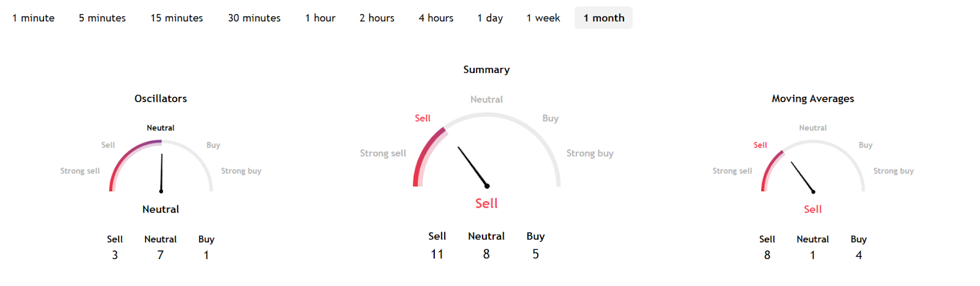This screenshot has height=286, width=980.
Task: Click the Strong buy label on Summary gauge
Action: click(590, 153)
